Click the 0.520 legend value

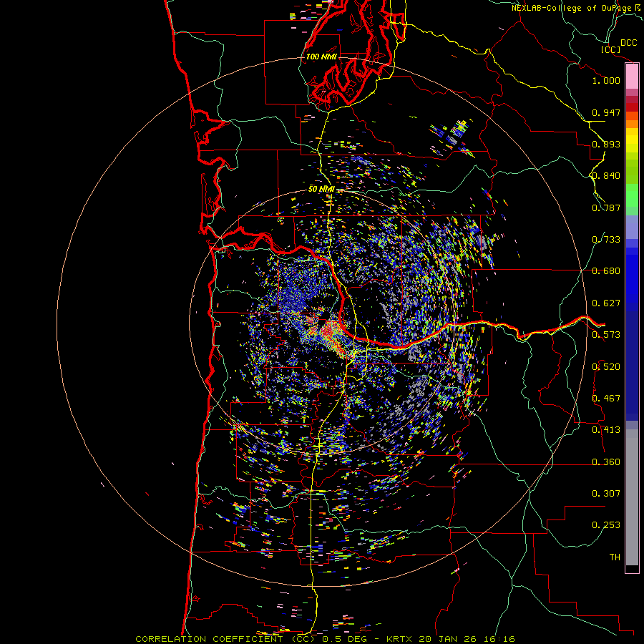606,367
